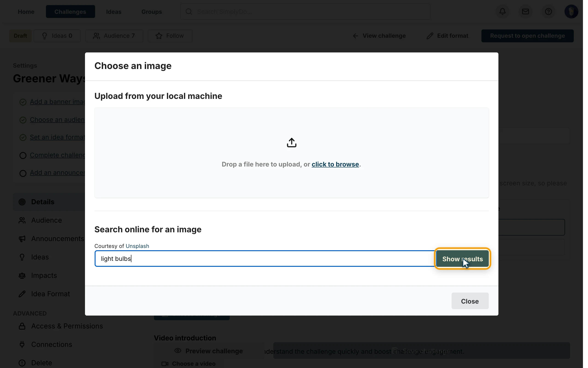Click the Preview challenge eye icon

coord(178,351)
